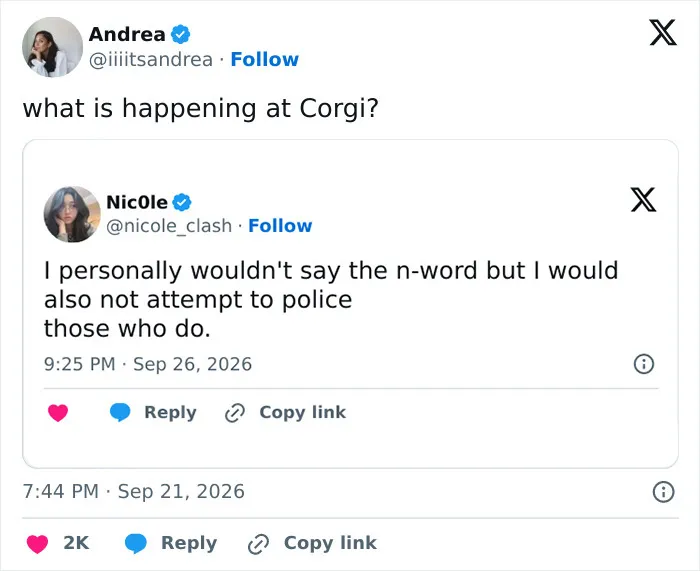The height and width of the screenshot is (571, 700).
Task: Click the reply bubble icon in the quoted tweet
Action: pos(120,412)
